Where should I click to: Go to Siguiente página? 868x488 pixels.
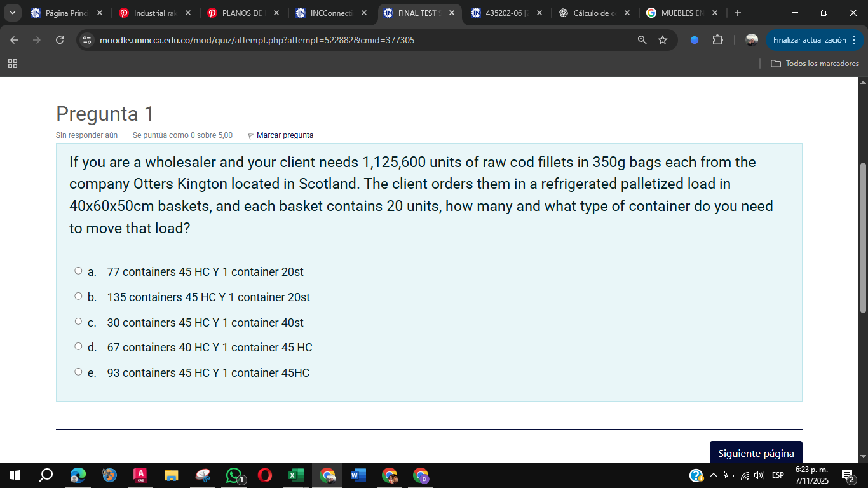pos(756,453)
